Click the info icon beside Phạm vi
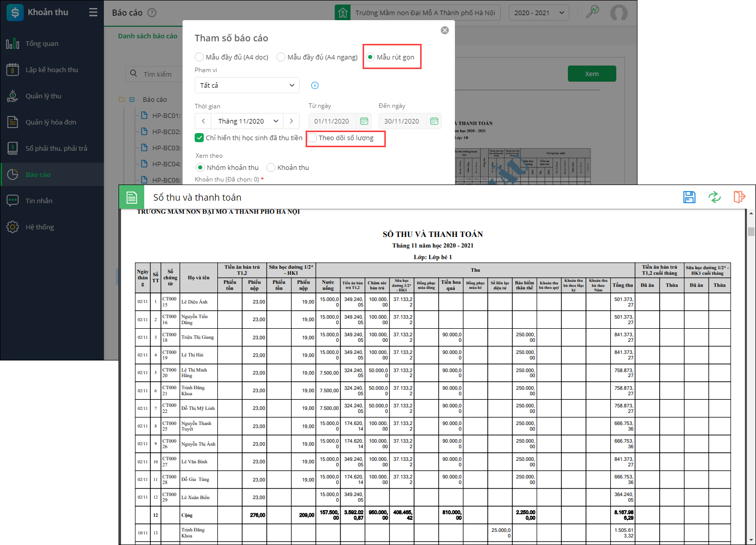Image resolution: width=756 pixels, height=545 pixels. point(315,85)
